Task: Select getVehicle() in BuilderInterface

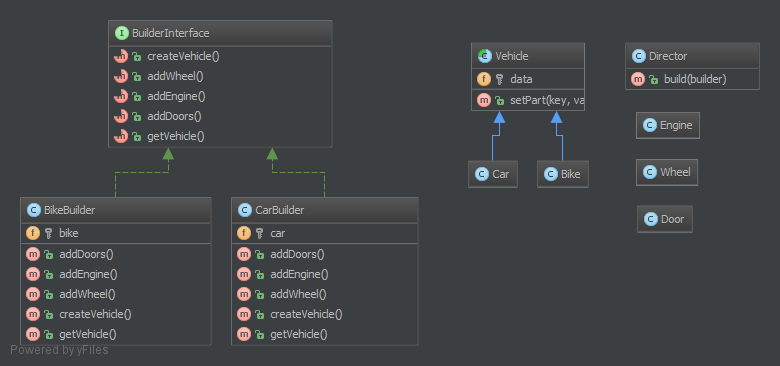Action: (176, 136)
